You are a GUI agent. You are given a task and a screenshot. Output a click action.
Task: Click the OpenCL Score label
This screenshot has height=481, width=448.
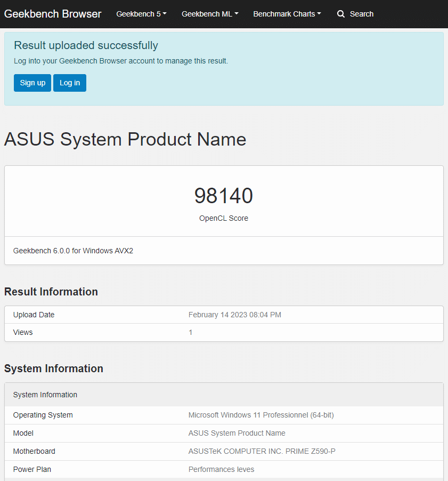pyautogui.click(x=224, y=218)
